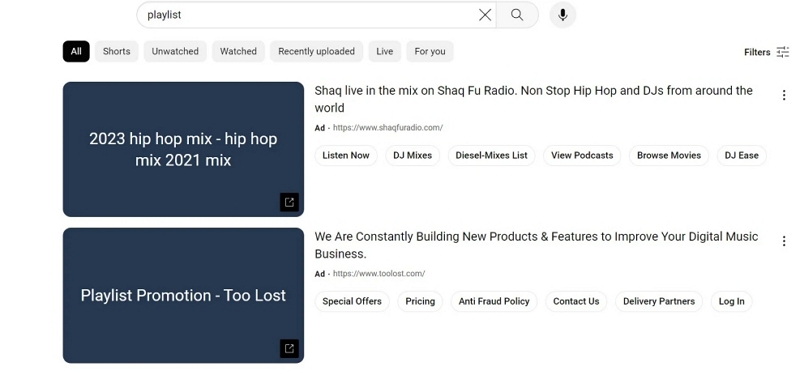Click the Log In button
Image resolution: width=800 pixels, height=371 pixels.
(732, 302)
